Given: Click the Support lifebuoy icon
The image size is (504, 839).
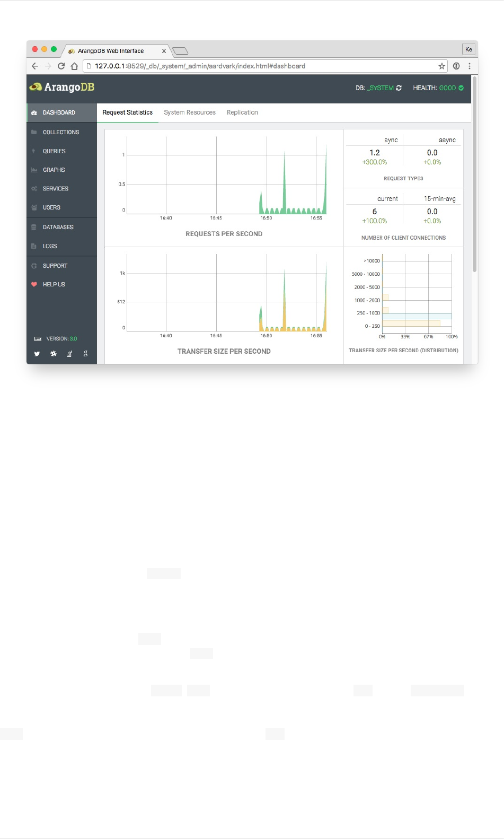Looking at the screenshot, I should point(34,266).
